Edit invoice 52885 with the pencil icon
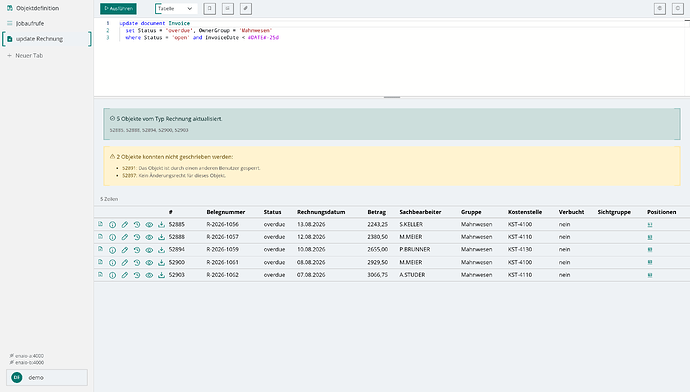This screenshot has height=392, width=690. coord(125,224)
